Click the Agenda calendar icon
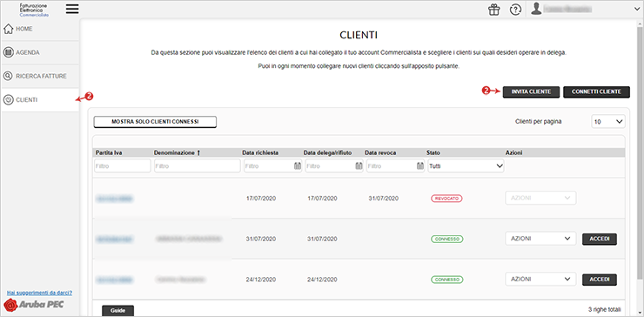This screenshot has width=644, height=317. pyautogui.click(x=8, y=52)
